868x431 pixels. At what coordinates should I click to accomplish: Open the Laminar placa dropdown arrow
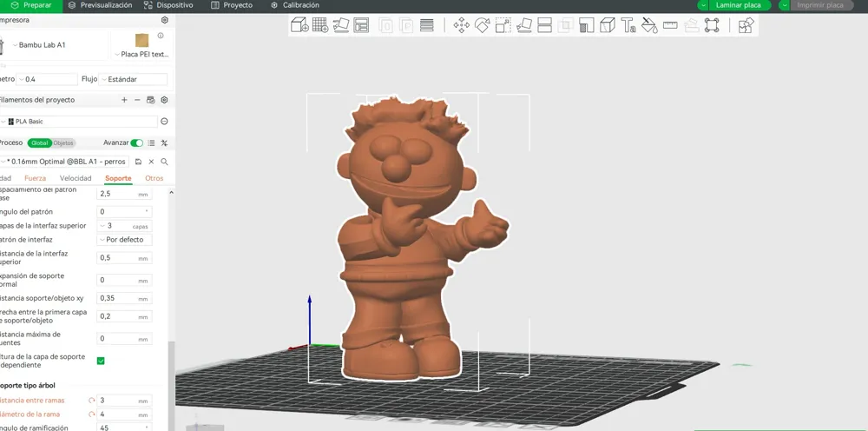702,5
